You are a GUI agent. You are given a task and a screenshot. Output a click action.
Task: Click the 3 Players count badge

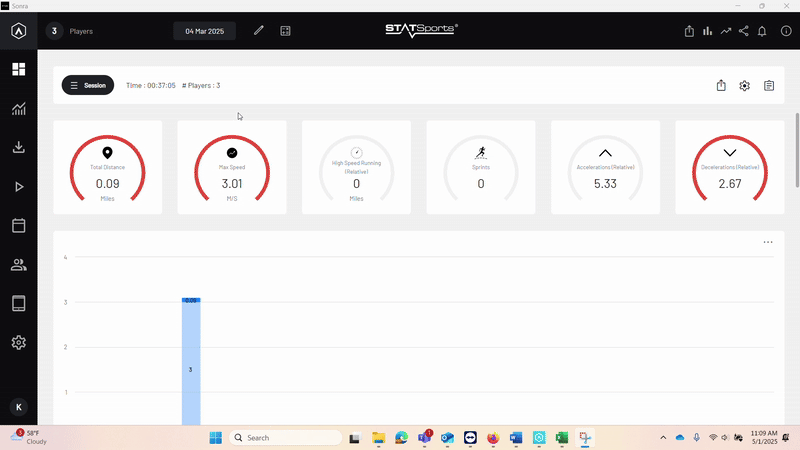tap(54, 31)
